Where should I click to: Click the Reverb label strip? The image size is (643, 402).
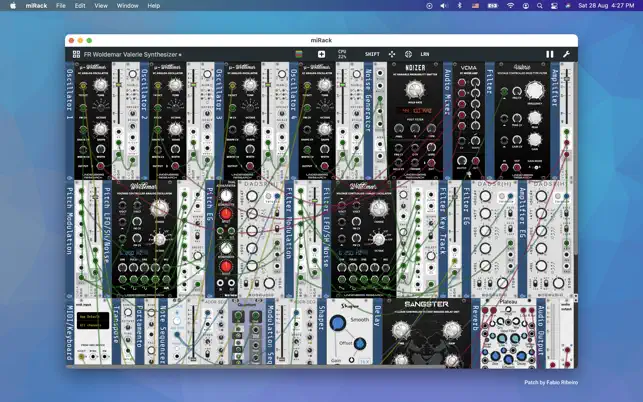coord(476,331)
